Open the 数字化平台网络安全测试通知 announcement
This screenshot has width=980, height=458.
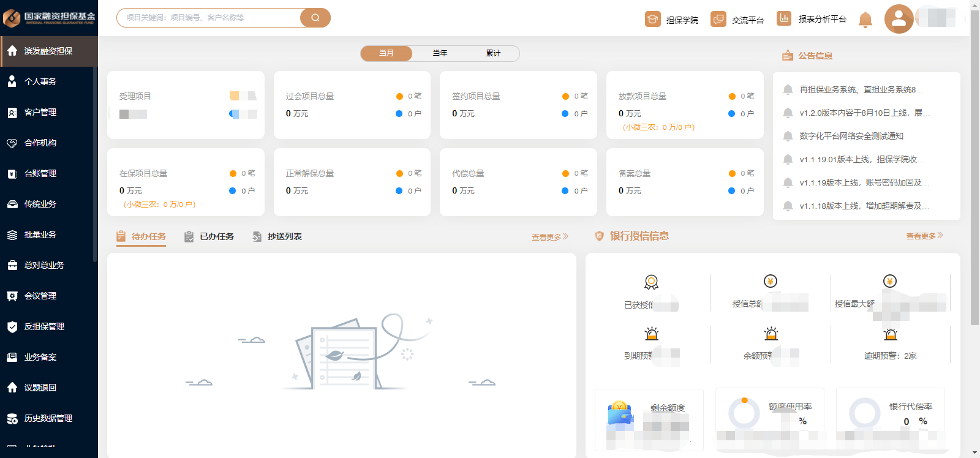[x=851, y=136]
